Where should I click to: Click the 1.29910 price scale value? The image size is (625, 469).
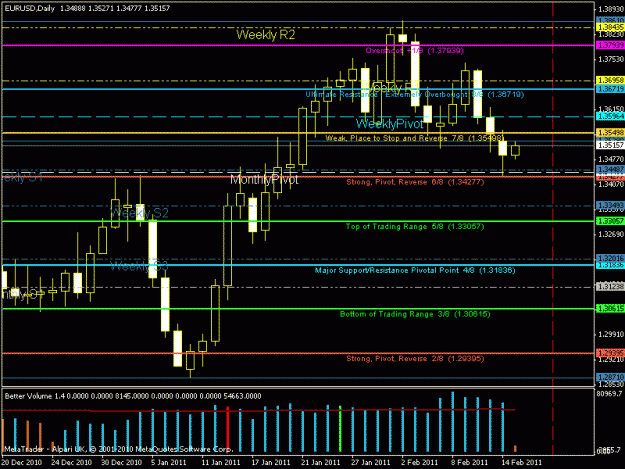(611, 334)
